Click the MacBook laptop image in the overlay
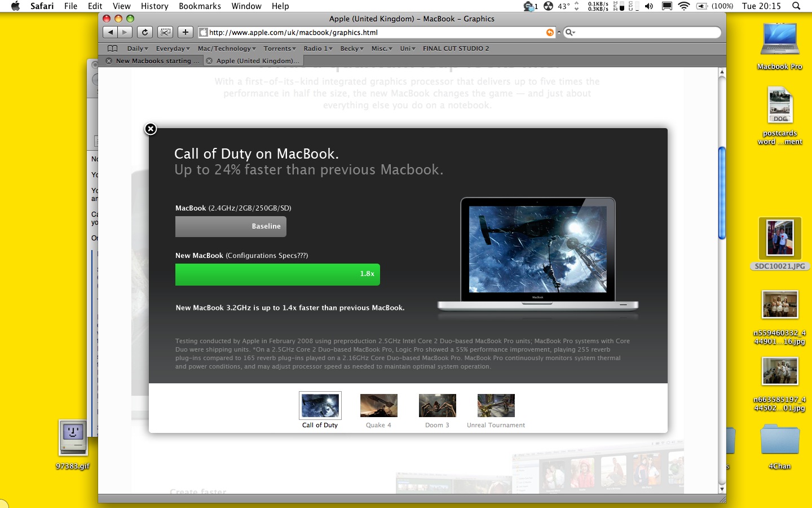Screen dimensions: 812x508 pos(538,254)
